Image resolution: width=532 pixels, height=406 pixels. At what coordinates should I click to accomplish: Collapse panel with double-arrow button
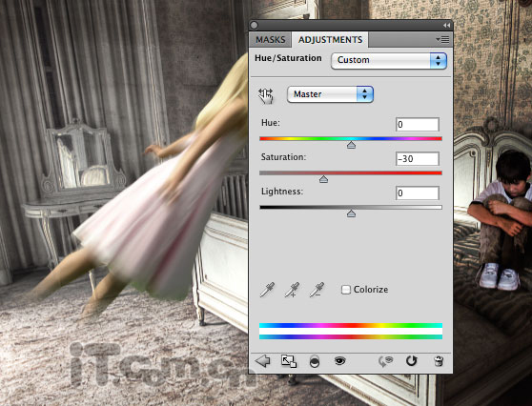tap(446, 26)
